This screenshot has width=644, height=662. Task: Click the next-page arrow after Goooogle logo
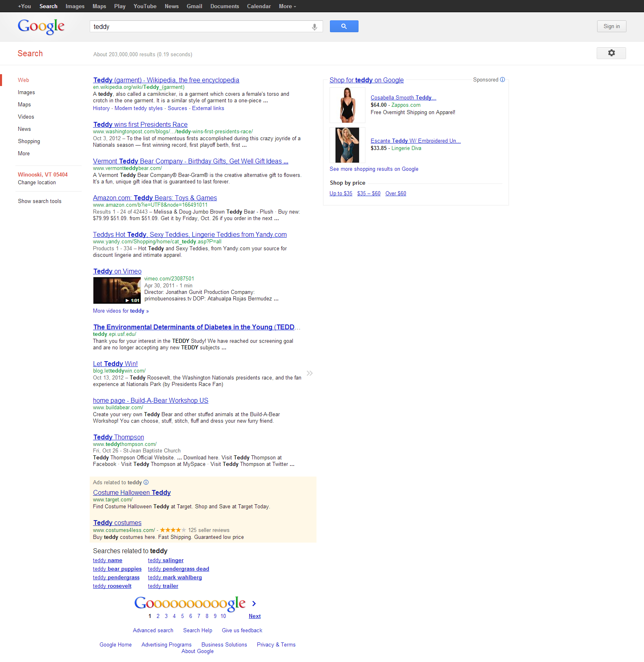(x=254, y=603)
